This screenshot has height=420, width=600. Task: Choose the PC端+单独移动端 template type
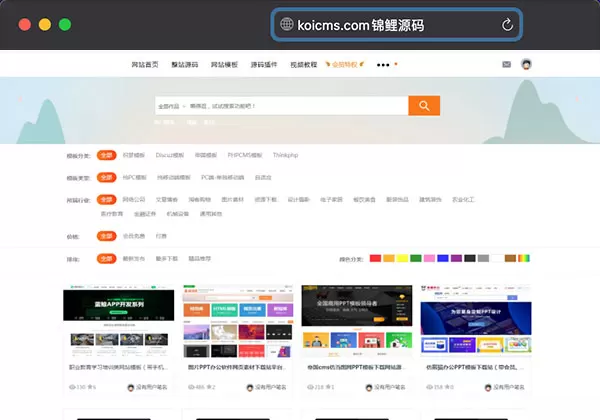pos(222,177)
